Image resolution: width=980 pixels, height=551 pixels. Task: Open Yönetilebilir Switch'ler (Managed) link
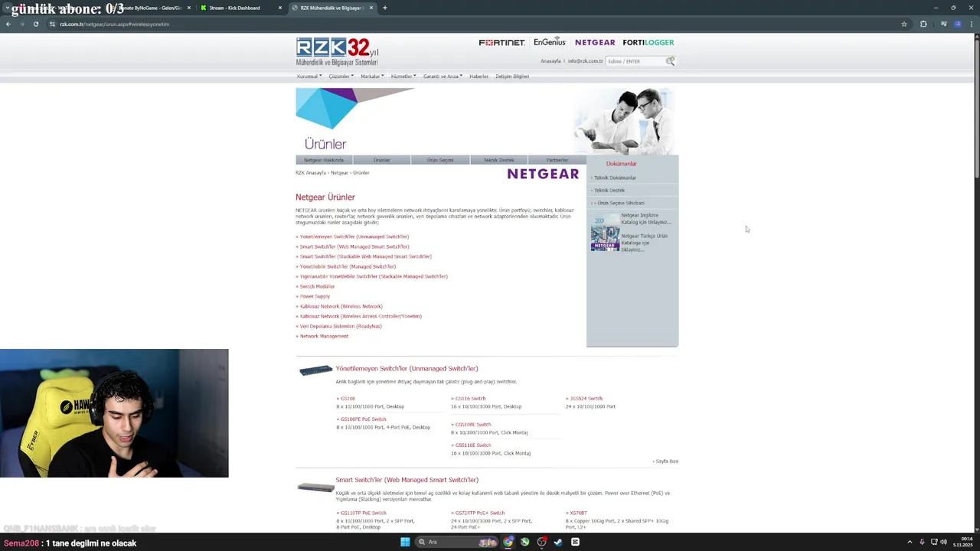[346, 266]
